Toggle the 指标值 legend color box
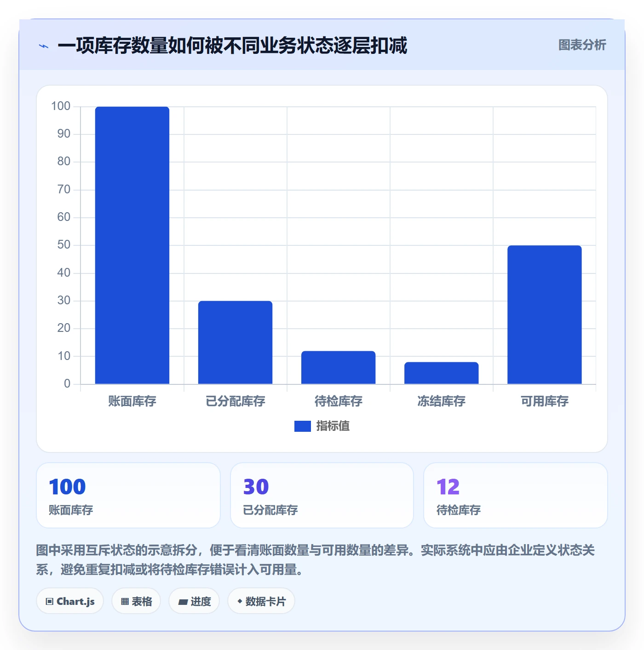This screenshot has width=644, height=650. tap(302, 426)
